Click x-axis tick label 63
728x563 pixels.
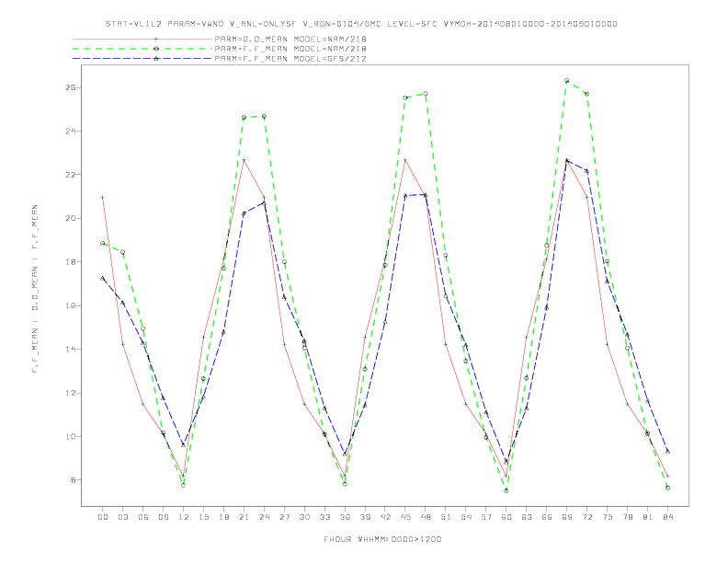click(x=527, y=517)
